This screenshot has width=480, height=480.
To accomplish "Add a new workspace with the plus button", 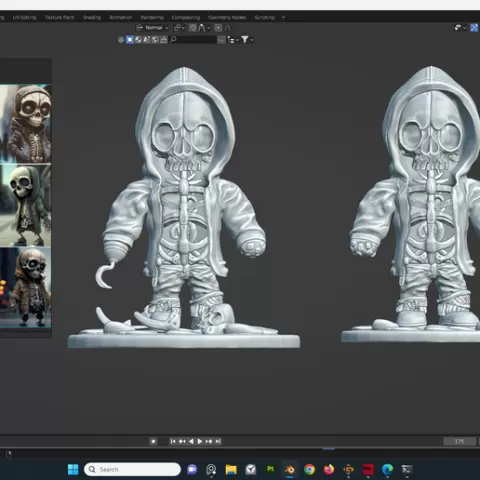I will pos(283,17).
